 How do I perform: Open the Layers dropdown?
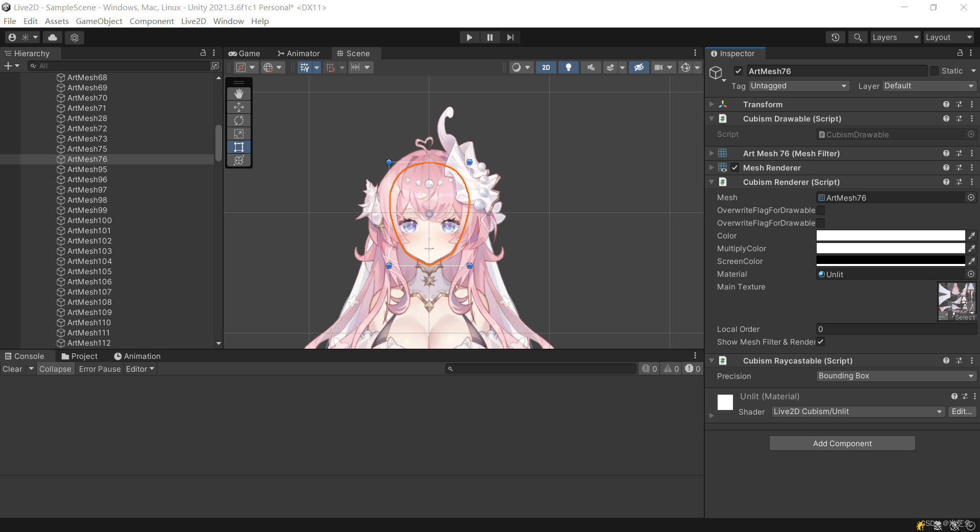coord(895,37)
